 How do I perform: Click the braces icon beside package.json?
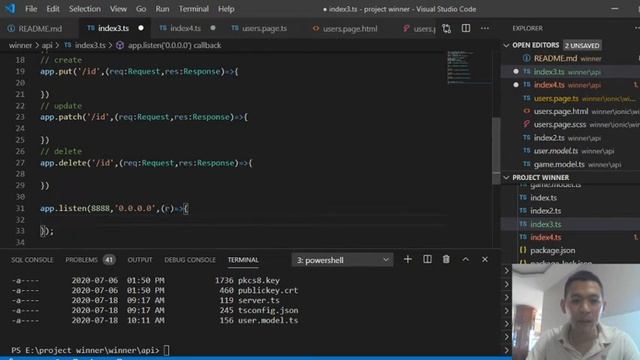click(523, 250)
